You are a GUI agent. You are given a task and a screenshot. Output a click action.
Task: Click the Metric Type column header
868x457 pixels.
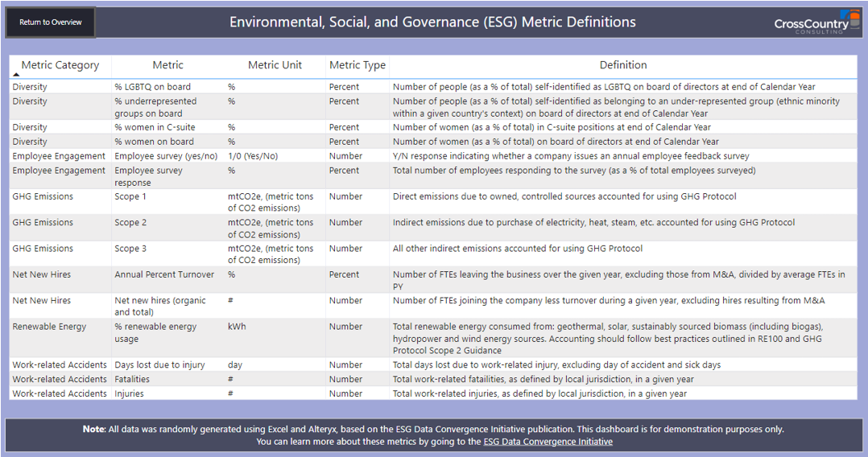(x=357, y=65)
